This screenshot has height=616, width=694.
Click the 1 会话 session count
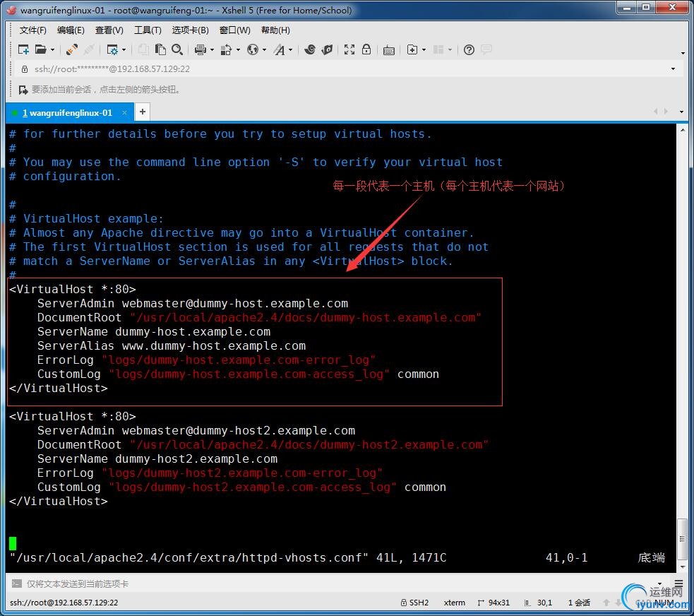pos(579,603)
